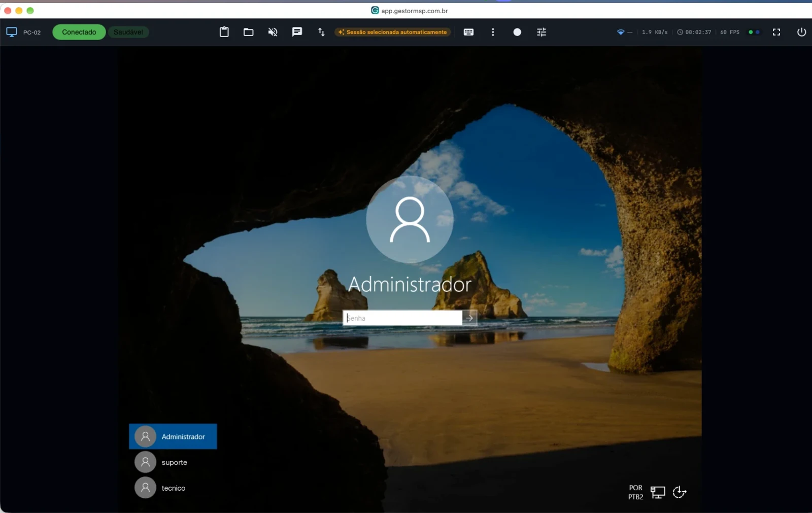The width and height of the screenshot is (812, 513).
Task: Submit password with the arrow button
Action: (470, 318)
